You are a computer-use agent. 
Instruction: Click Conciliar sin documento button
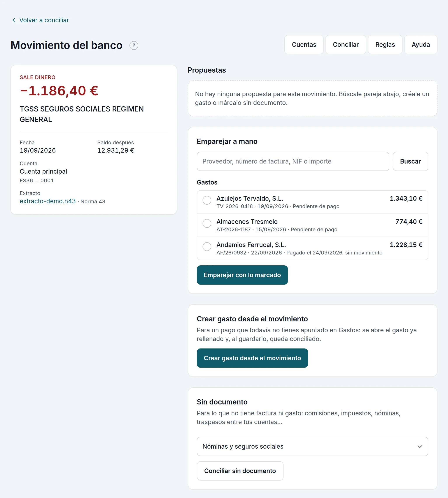pos(240,471)
